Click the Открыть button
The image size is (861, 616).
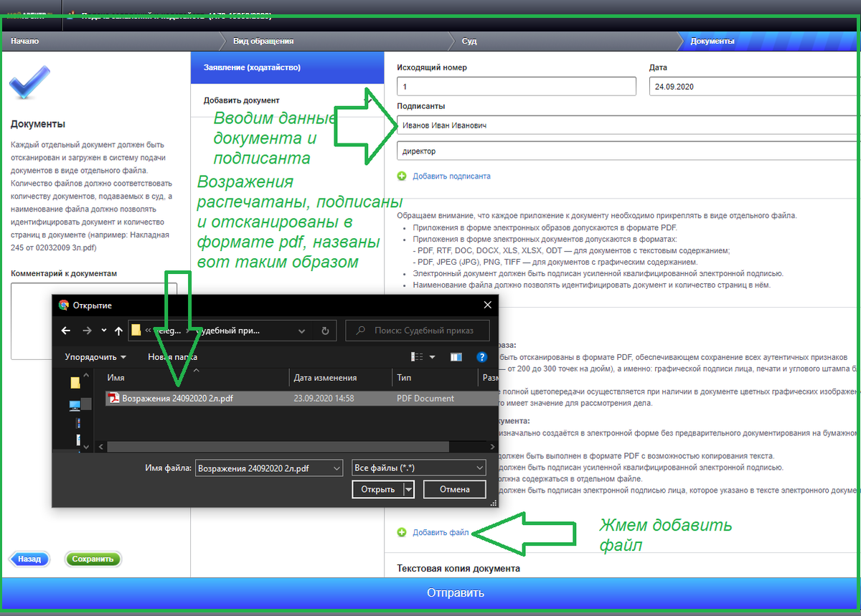(377, 489)
